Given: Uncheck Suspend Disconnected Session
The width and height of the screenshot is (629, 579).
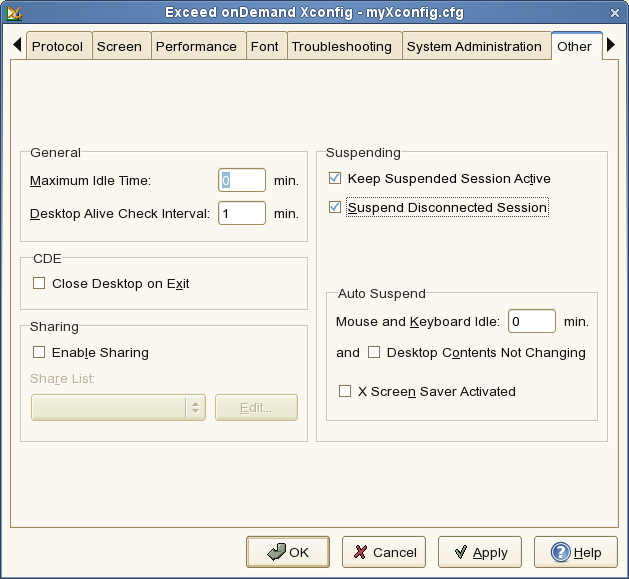Looking at the screenshot, I should (335, 208).
